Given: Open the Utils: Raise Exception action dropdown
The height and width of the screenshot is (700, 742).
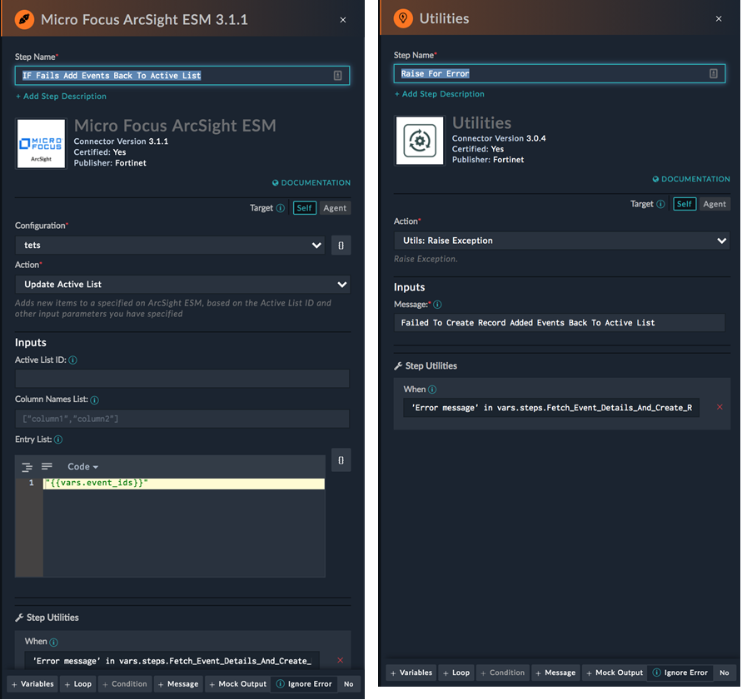Looking at the screenshot, I should pyautogui.click(x=560, y=241).
